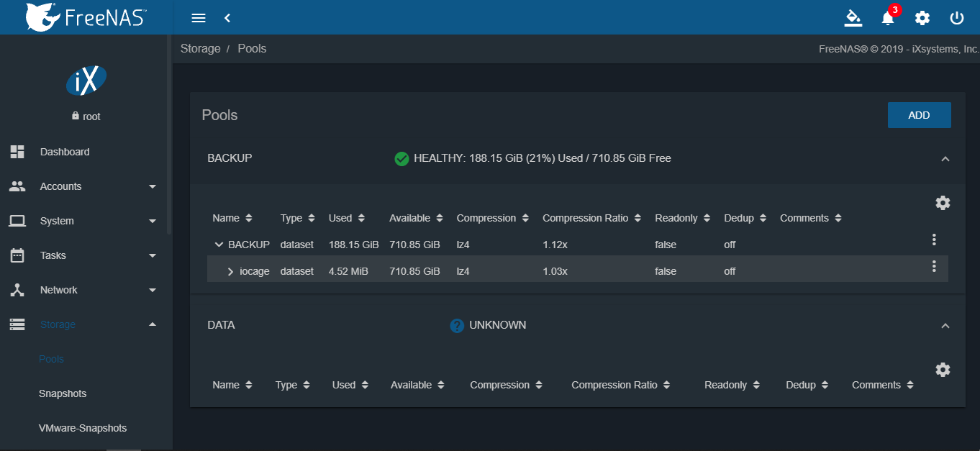Collapse the BACKUP pool panel
The width and height of the screenshot is (980, 451).
pyautogui.click(x=945, y=159)
